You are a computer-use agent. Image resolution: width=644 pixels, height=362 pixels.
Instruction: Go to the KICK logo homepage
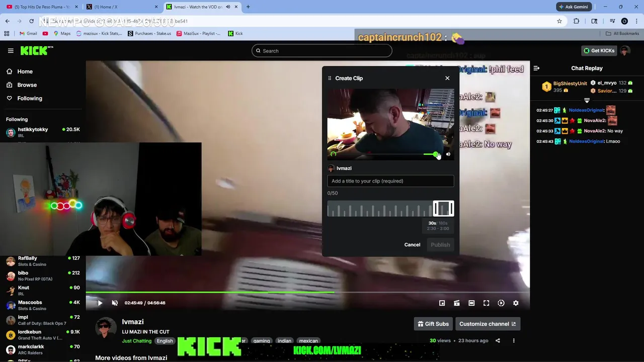click(x=37, y=50)
